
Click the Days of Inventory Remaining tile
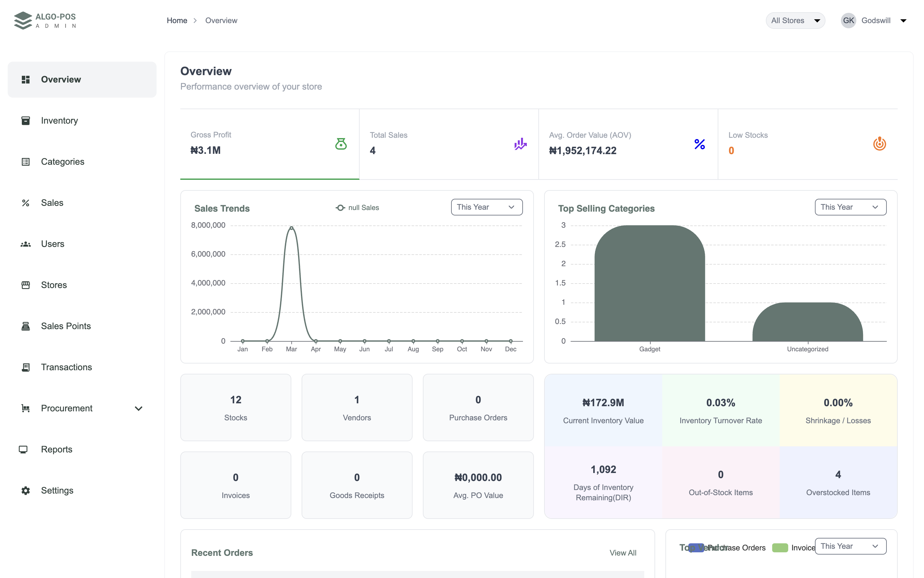(603, 482)
